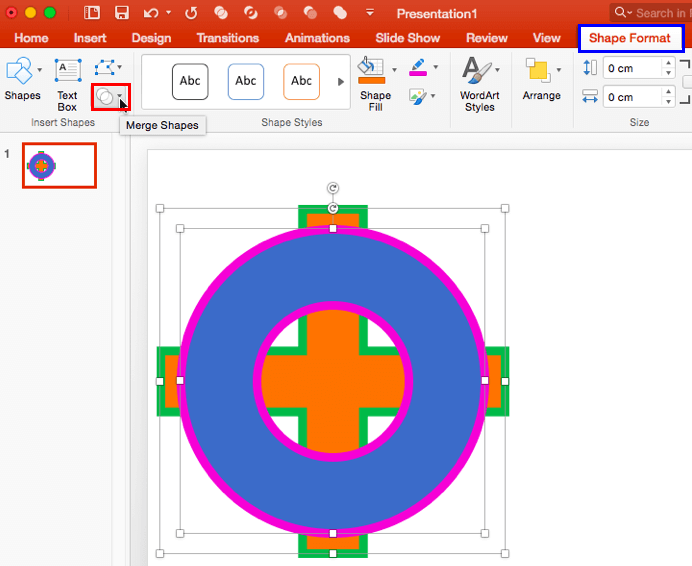Increase shape height with up stepper
The height and width of the screenshot is (566, 692).
(669, 63)
